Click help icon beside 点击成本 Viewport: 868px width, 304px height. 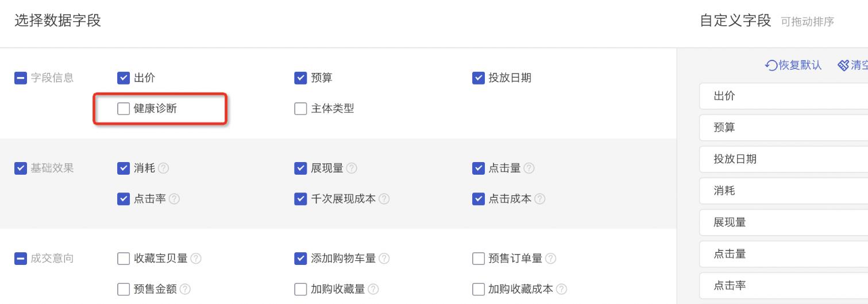click(x=541, y=198)
